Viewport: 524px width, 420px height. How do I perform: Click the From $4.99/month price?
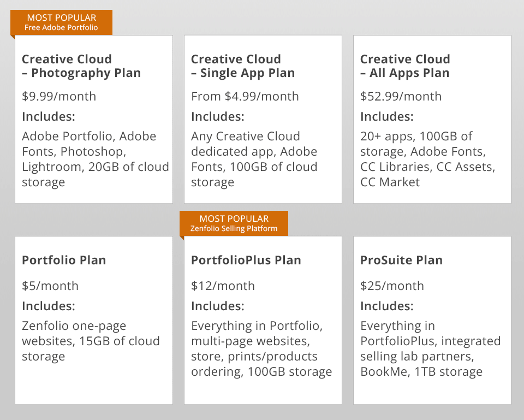pyautogui.click(x=245, y=96)
